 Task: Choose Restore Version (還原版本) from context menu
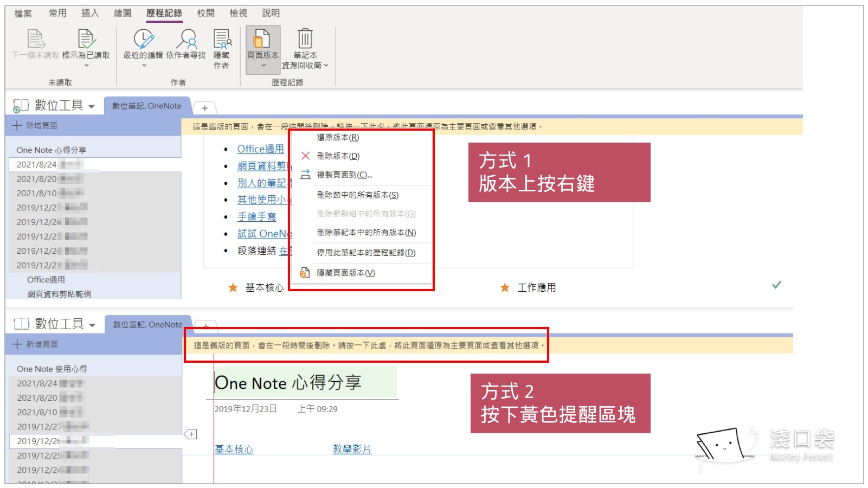click(338, 138)
